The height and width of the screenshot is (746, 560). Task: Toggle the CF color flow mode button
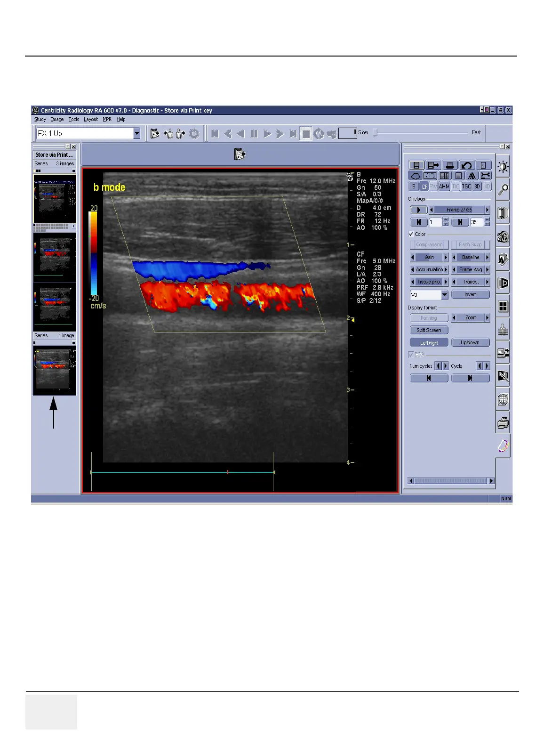(x=424, y=186)
